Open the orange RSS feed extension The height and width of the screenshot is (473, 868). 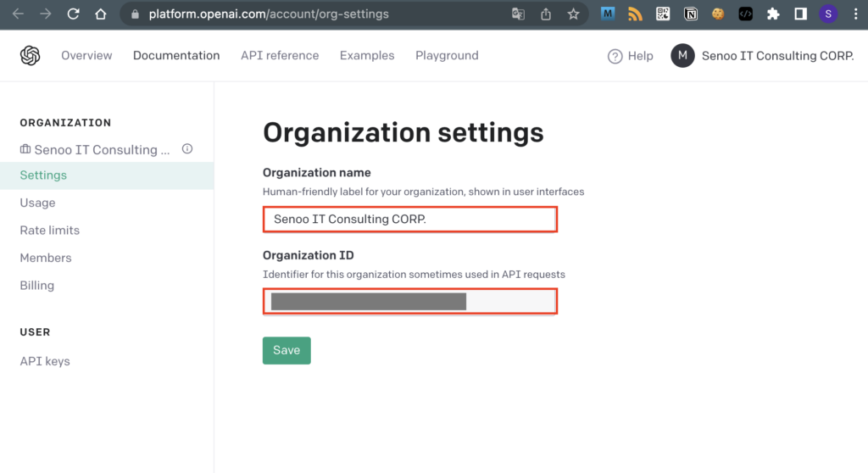tap(635, 14)
